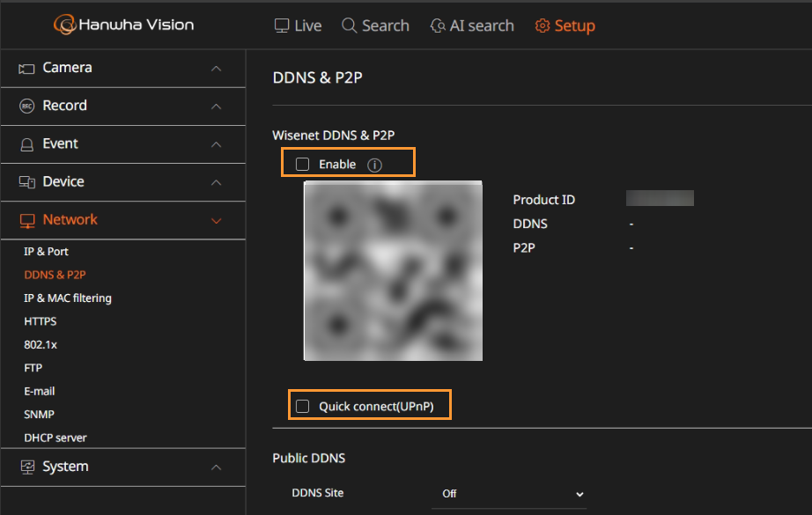Screen dimensions: 812x515
Task: Click the Record REC icon
Action: pyautogui.click(x=27, y=107)
